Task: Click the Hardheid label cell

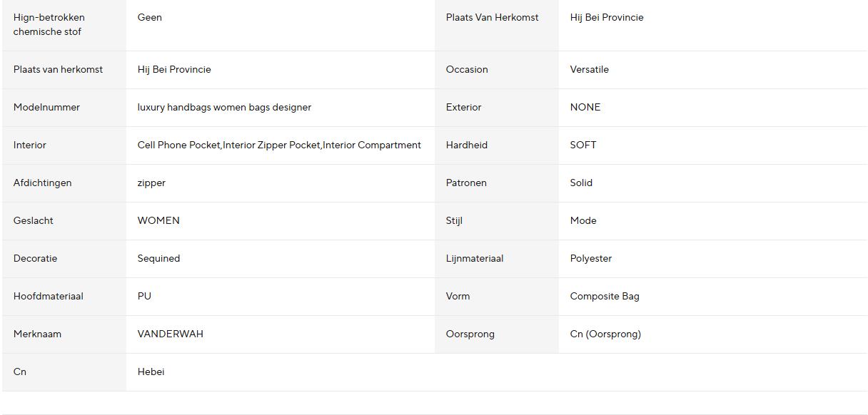Action: 497,145
